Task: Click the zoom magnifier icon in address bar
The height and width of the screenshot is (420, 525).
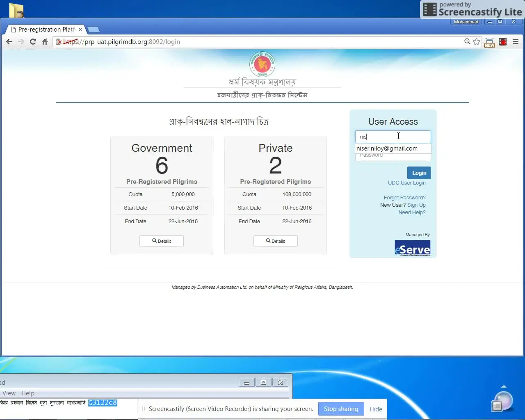Action: point(467,41)
